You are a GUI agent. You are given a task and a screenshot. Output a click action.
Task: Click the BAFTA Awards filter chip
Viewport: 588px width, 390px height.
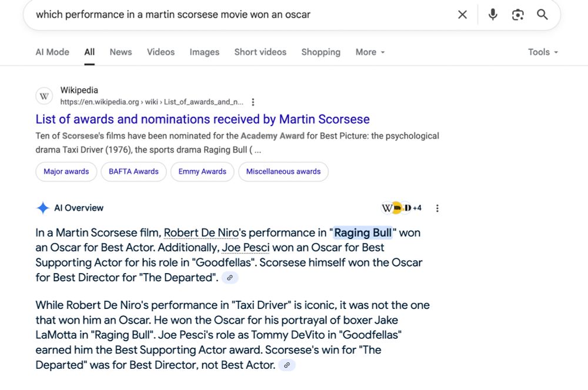tap(133, 172)
